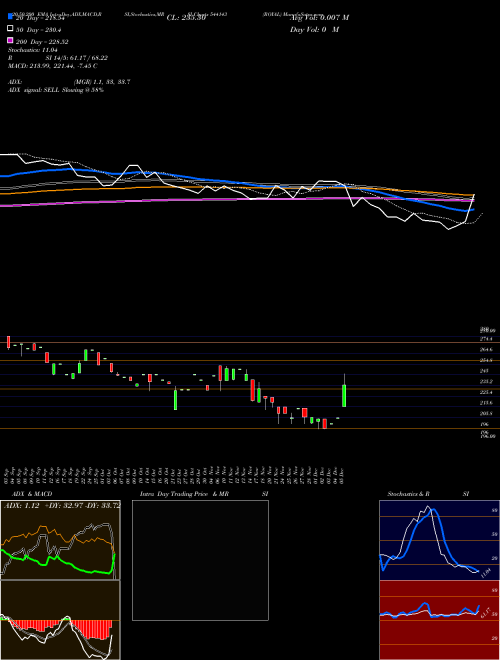
Task: Click the 264.6 price axis label
Action: (486, 349)
